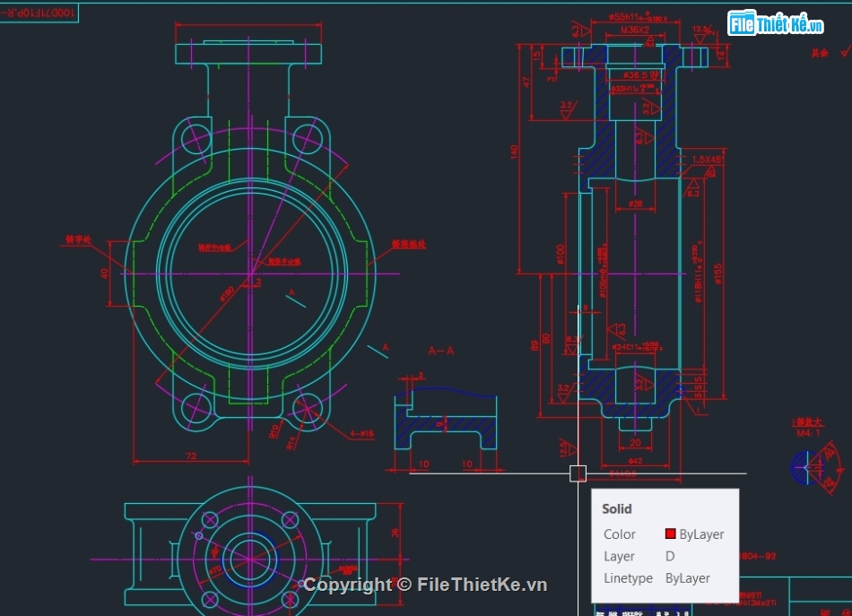Select the 1.5X45° chamfer note
The image size is (852, 616).
coord(707,160)
